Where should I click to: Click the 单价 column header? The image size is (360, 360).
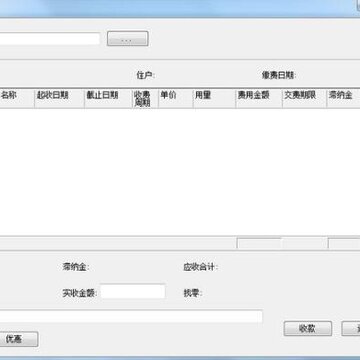click(x=176, y=99)
